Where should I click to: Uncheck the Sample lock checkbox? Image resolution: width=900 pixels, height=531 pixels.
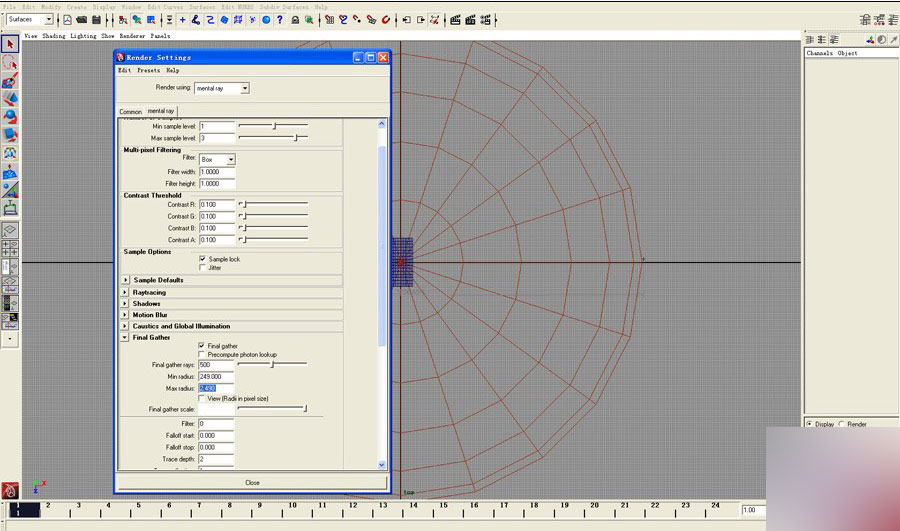click(203, 259)
